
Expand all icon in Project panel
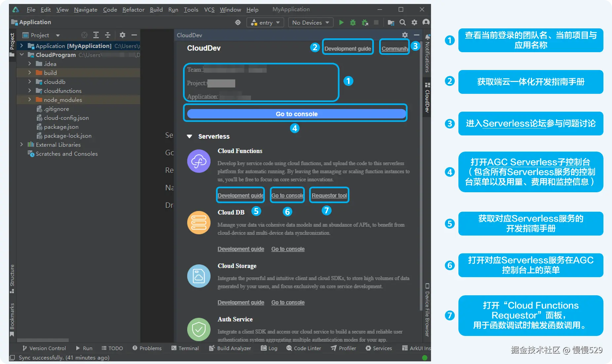coord(96,35)
